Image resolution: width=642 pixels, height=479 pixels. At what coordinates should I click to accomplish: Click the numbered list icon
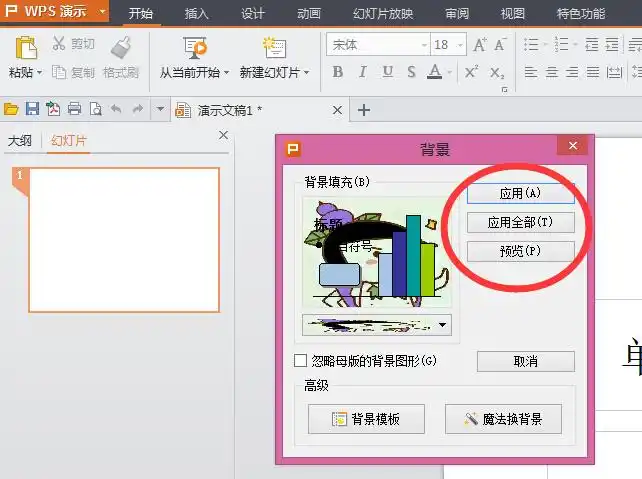point(561,44)
